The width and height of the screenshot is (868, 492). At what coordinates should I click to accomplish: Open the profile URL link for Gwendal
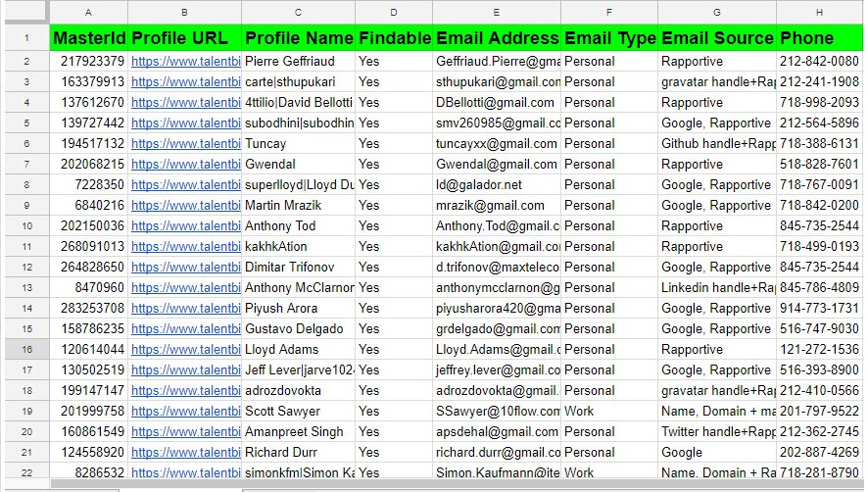[x=185, y=165]
